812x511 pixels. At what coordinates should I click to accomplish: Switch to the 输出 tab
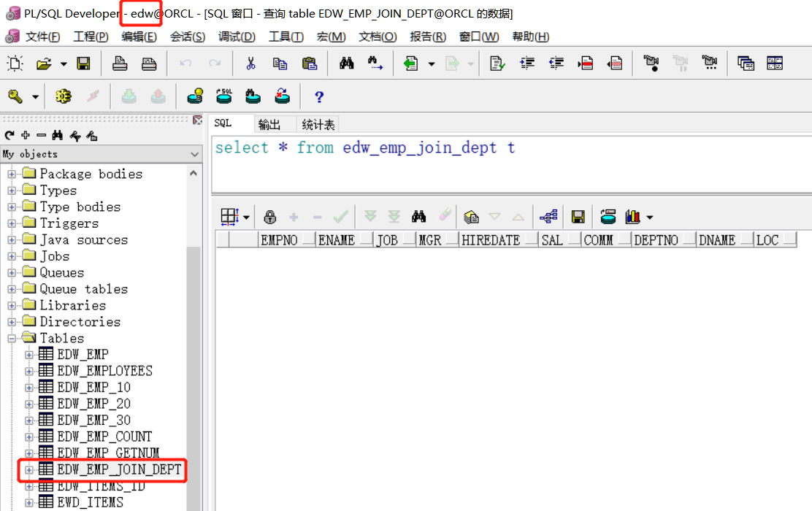point(269,124)
